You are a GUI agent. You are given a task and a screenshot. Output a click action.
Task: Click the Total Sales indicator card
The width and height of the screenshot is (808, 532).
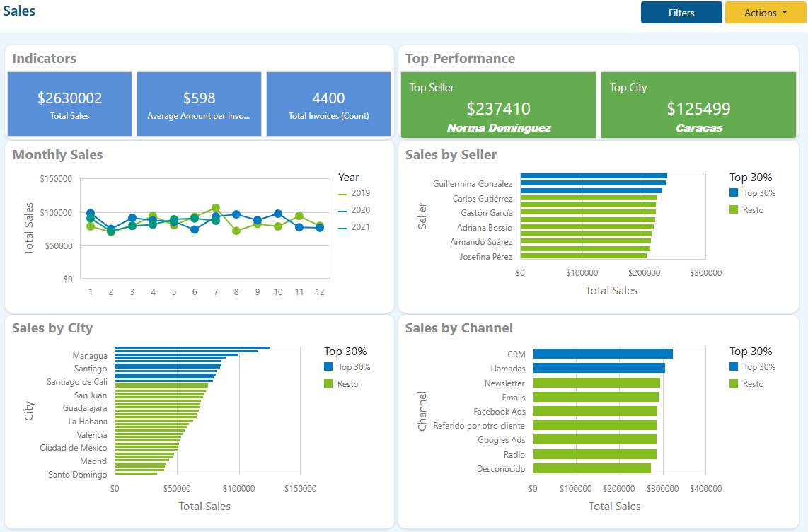[x=69, y=103]
